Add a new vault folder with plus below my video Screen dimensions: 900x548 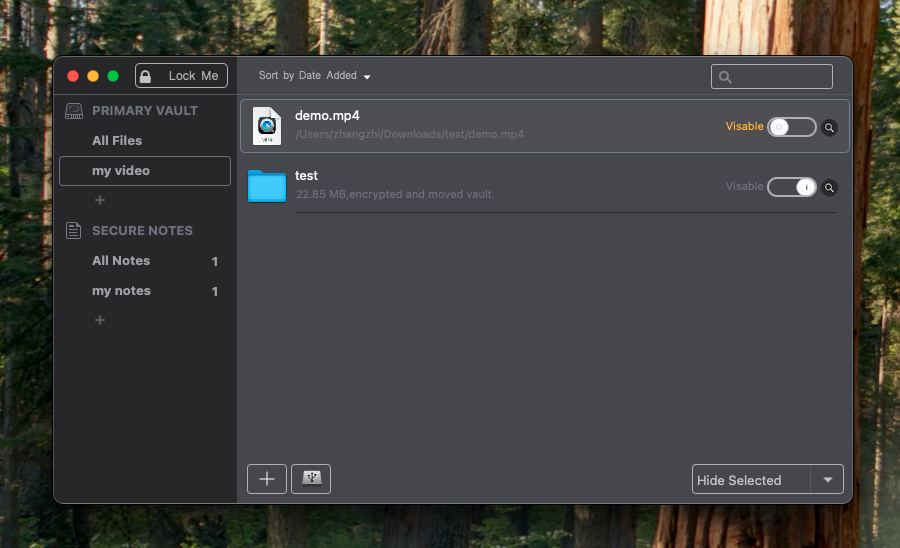coord(100,200)
